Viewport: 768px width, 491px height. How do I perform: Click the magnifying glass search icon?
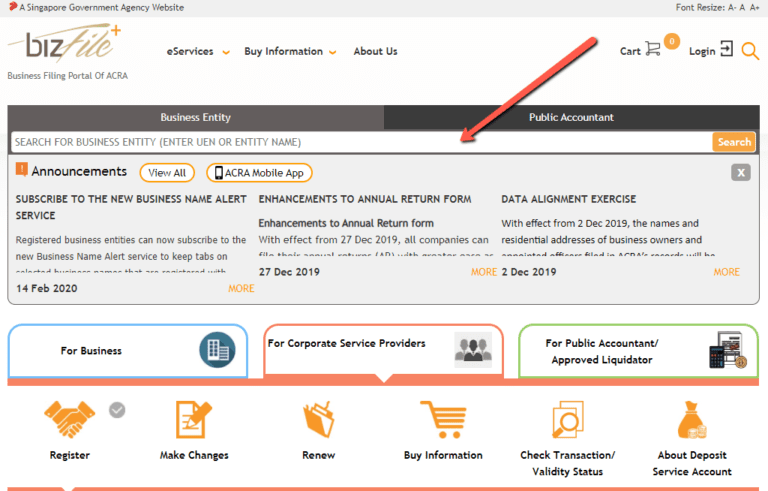(x=750, y=50)
